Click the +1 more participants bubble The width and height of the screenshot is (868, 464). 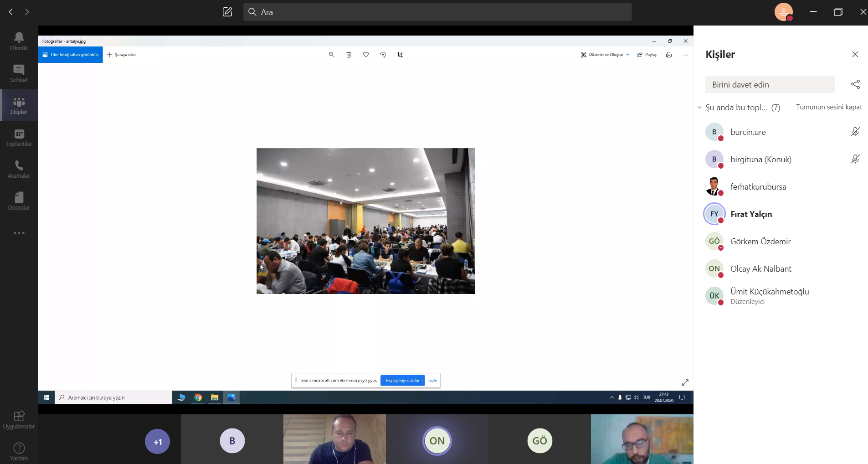coord(158,441)
